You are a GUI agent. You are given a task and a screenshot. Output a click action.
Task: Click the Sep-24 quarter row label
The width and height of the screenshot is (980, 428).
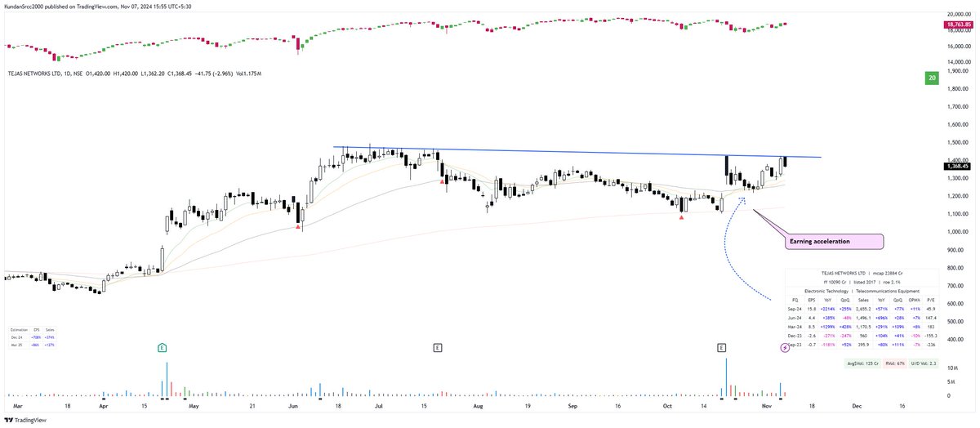pos(796,310)
